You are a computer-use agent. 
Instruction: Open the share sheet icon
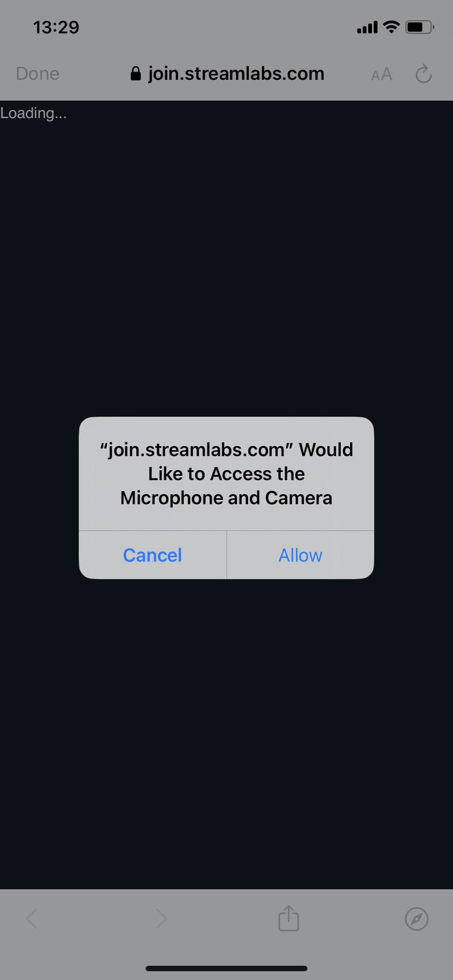(x=288, y=918)
